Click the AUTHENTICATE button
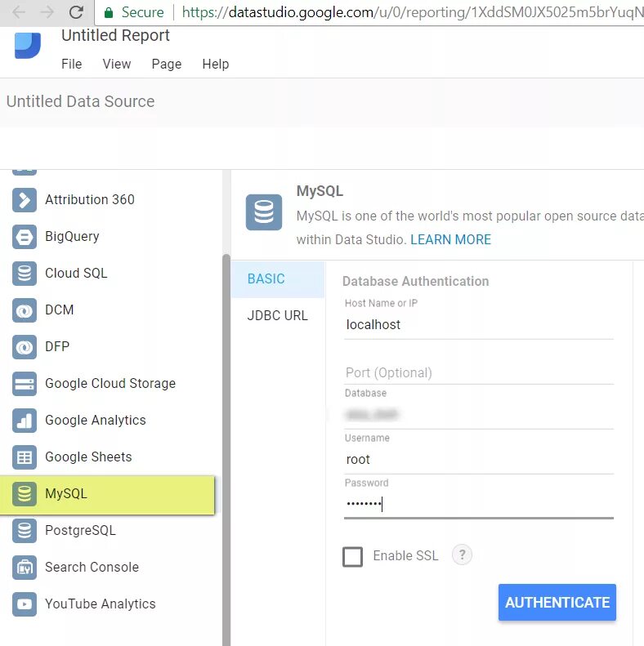The width and height of the screenshot is (644, 646). point(557,602)
